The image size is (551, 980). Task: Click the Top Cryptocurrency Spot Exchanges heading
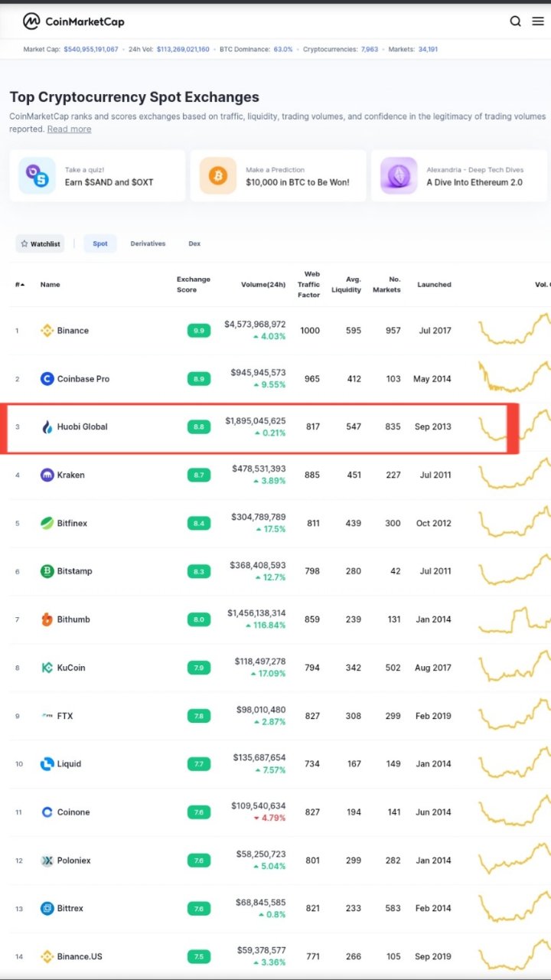tap(135, 97)
